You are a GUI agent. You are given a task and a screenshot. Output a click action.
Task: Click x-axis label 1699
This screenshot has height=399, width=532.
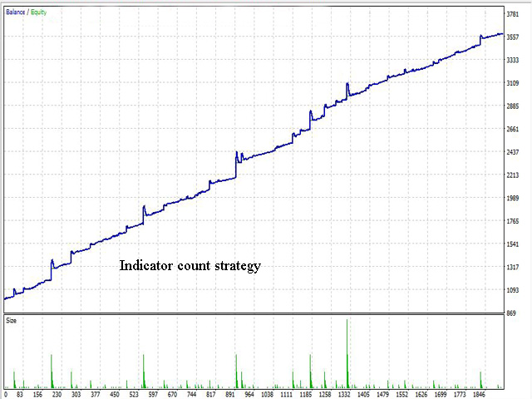[x=441, y=394]
